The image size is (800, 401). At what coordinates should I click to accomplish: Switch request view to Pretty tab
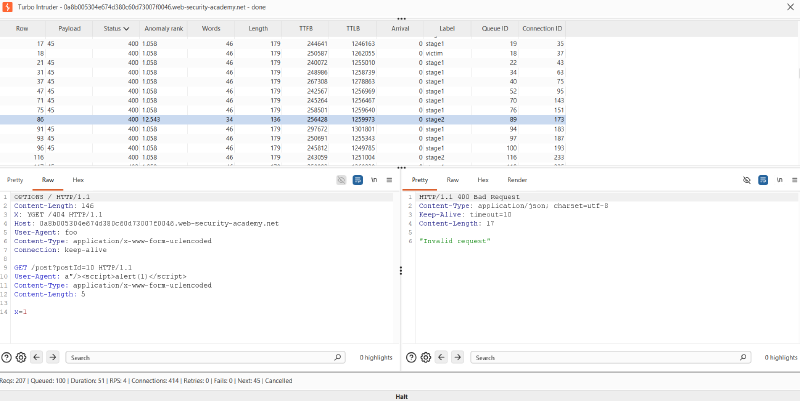(x=15, y=180)
